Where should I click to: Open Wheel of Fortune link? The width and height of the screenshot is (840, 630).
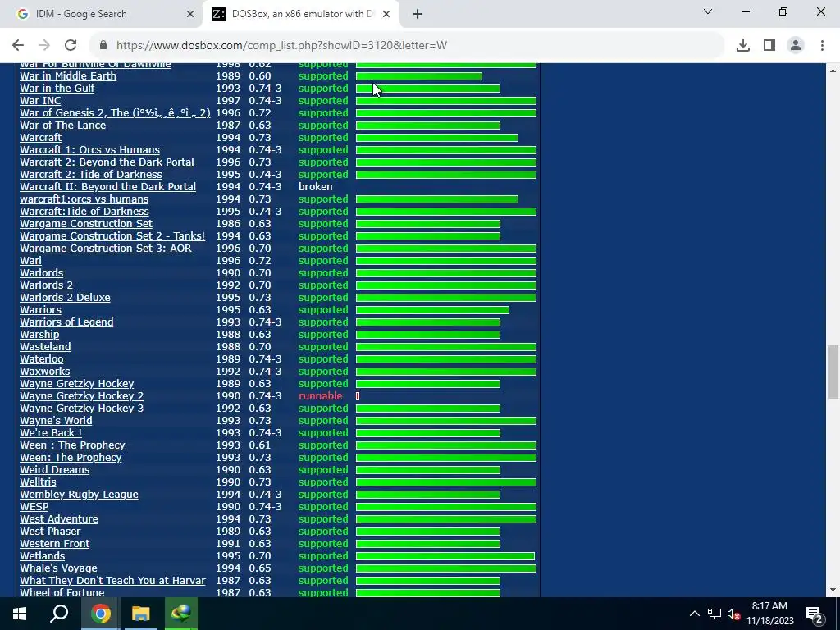(62, 593)
